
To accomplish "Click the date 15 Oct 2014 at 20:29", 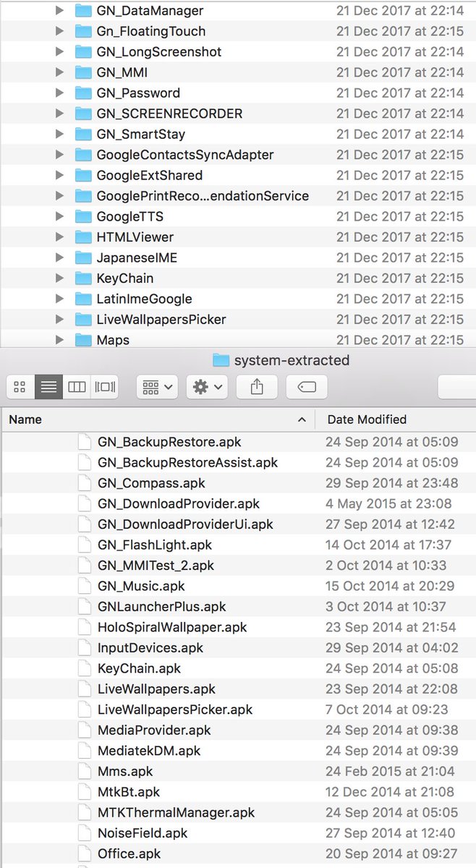I will pos(390,586).
